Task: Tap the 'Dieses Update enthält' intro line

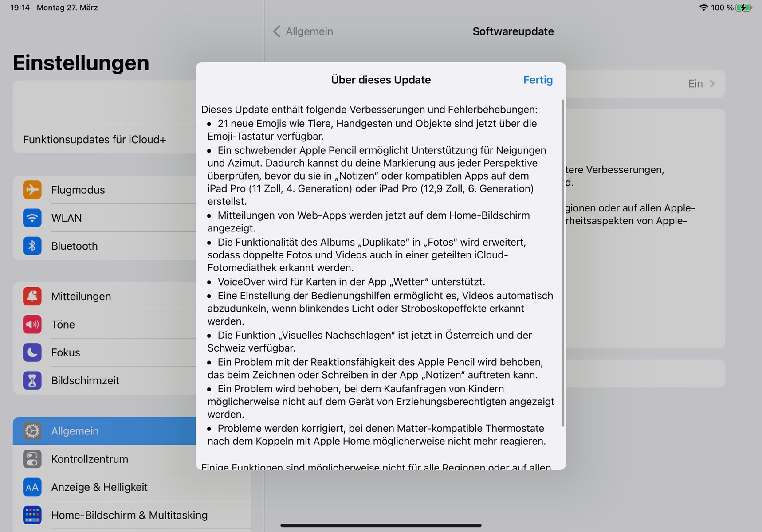Action: (x=369, y=110)
